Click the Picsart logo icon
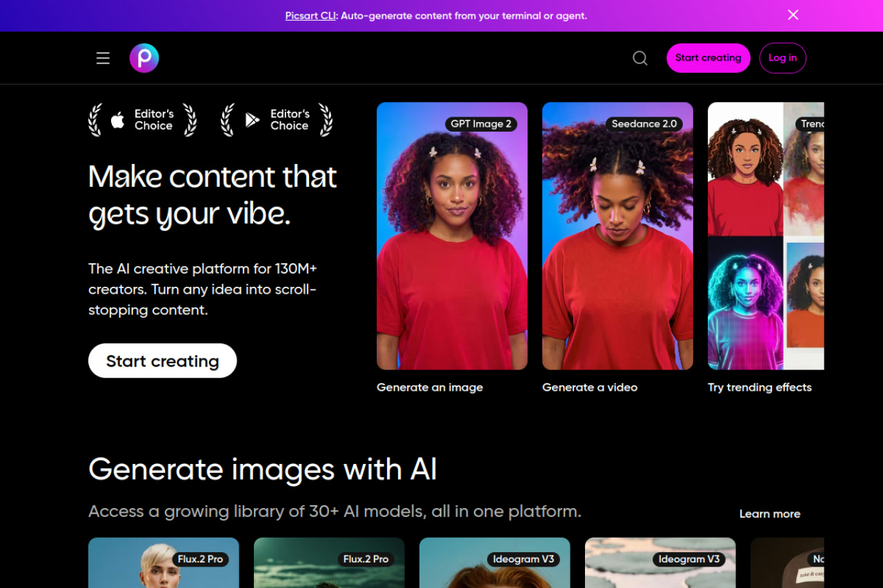Viewport: 883px width, 588px height. click(144, 58)
